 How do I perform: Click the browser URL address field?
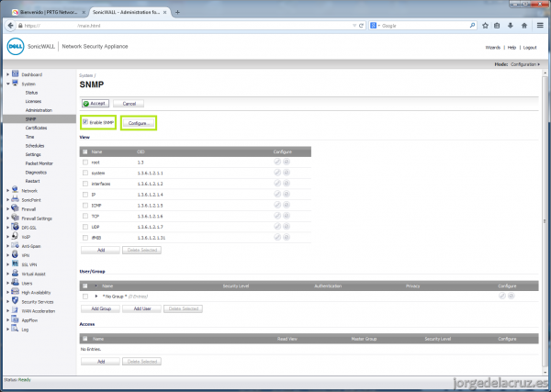point(186,26)
